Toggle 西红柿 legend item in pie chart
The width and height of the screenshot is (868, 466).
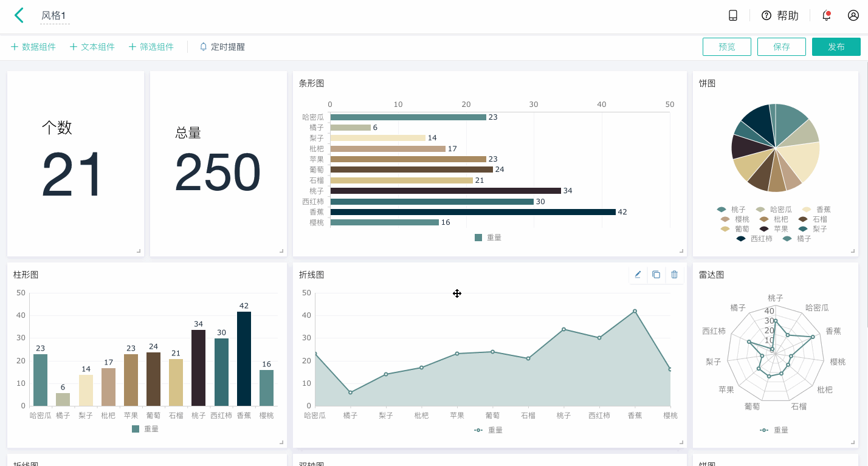point(754,239)
